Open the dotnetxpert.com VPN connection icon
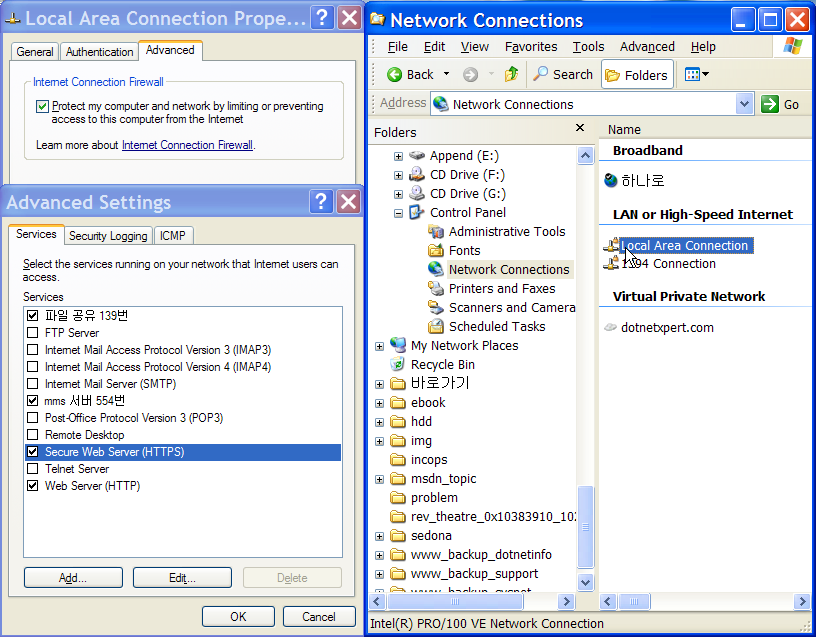The width and height of the screenshot is (816, 637). click(x=611, y=327)
